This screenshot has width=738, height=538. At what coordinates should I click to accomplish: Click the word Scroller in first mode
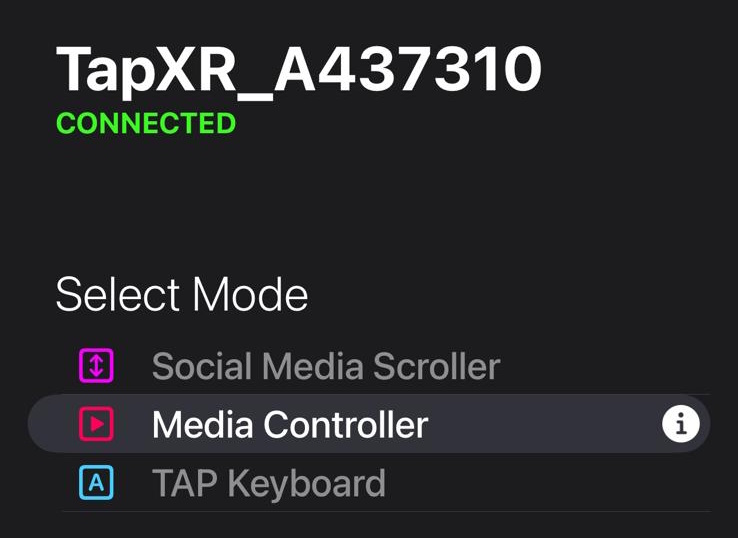pos(436,366)
